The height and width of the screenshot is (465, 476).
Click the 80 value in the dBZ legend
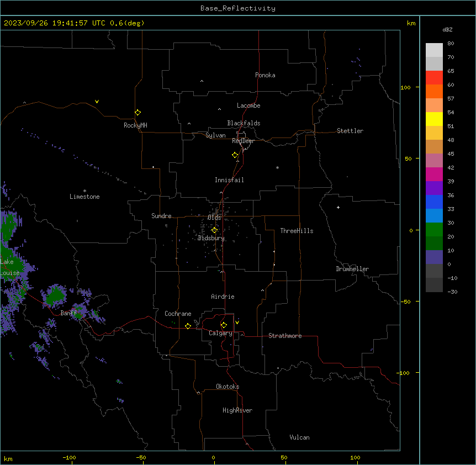[x=451, y=44]
